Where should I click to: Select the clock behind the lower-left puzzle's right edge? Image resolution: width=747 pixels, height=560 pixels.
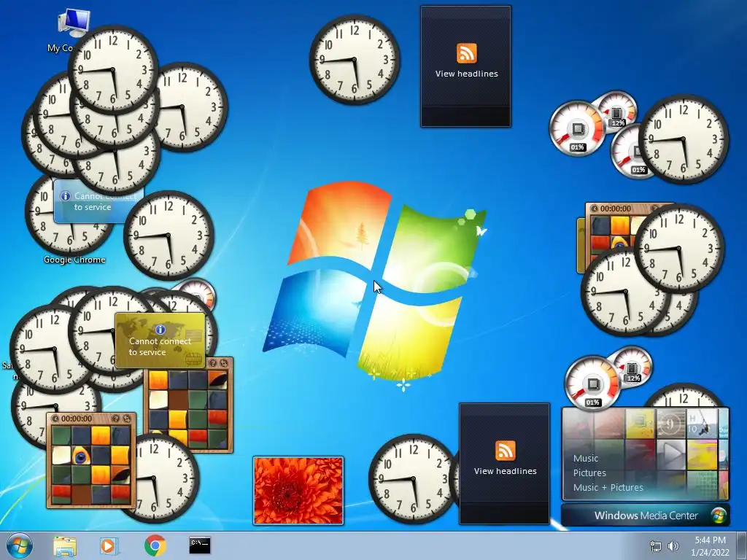pyautogui.click(x=163, y=478)
